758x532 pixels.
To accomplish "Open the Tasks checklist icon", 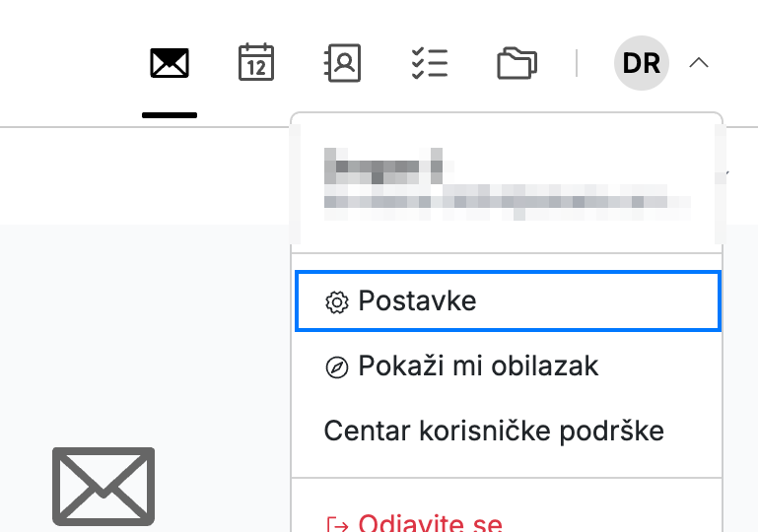I will click(x=430, y=63).
